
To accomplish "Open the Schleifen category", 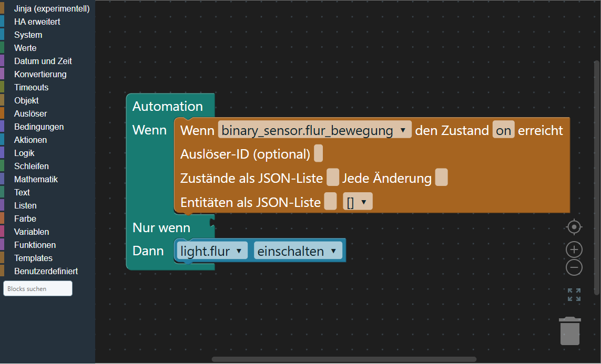I will pyautogui.click(x=47, y=166).
